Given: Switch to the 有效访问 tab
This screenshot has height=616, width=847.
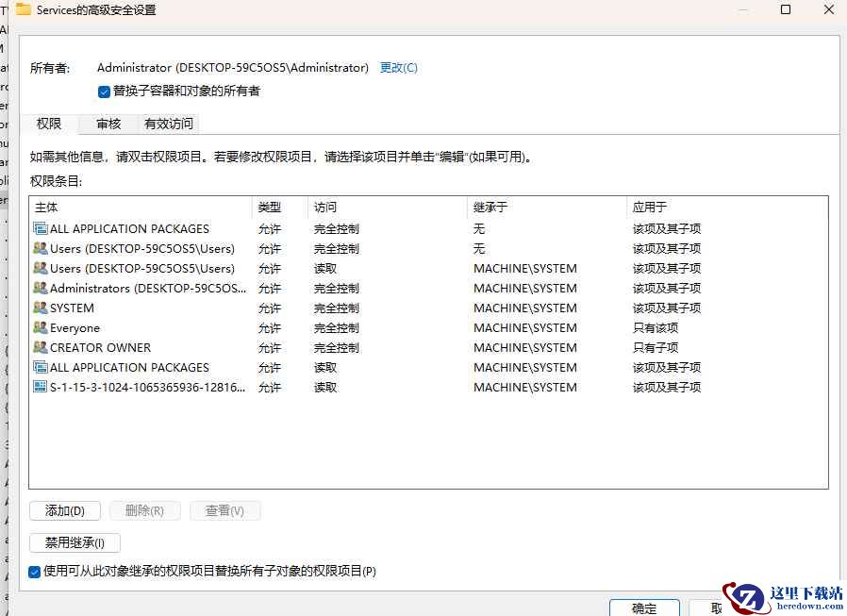Looking at the screenshot, I should [169, 124].
